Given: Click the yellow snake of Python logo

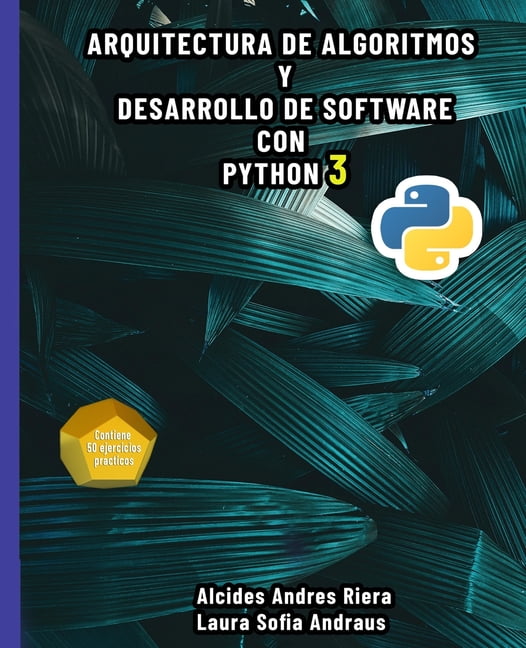Looking at the screenshot, I should pos(439,240).
